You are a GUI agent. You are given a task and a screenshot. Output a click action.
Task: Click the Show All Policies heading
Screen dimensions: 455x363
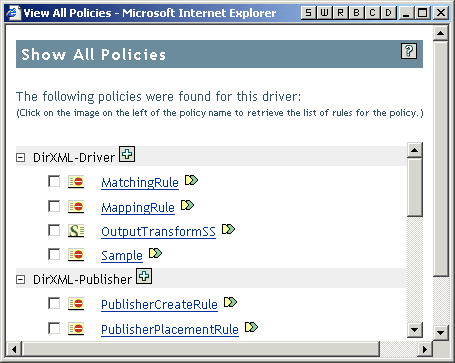click(94, 55)
